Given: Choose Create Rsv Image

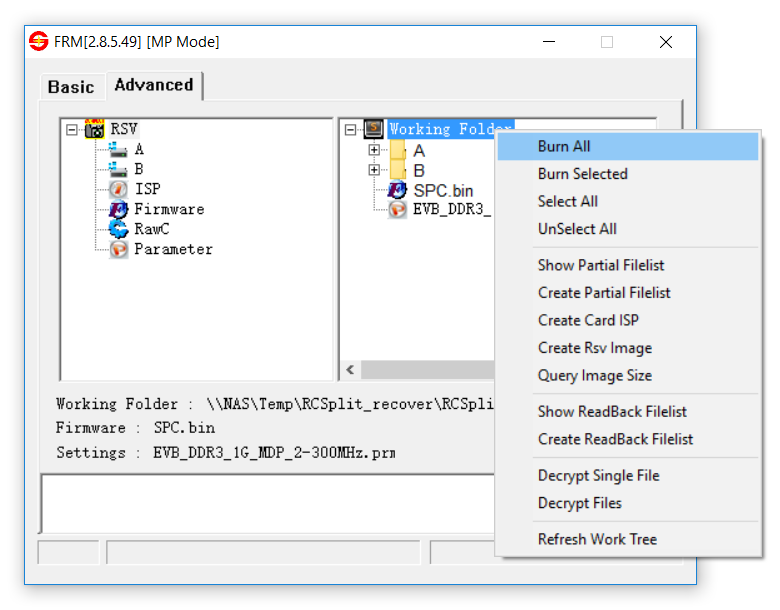Looking at the screenshot, I should point(628,348).
